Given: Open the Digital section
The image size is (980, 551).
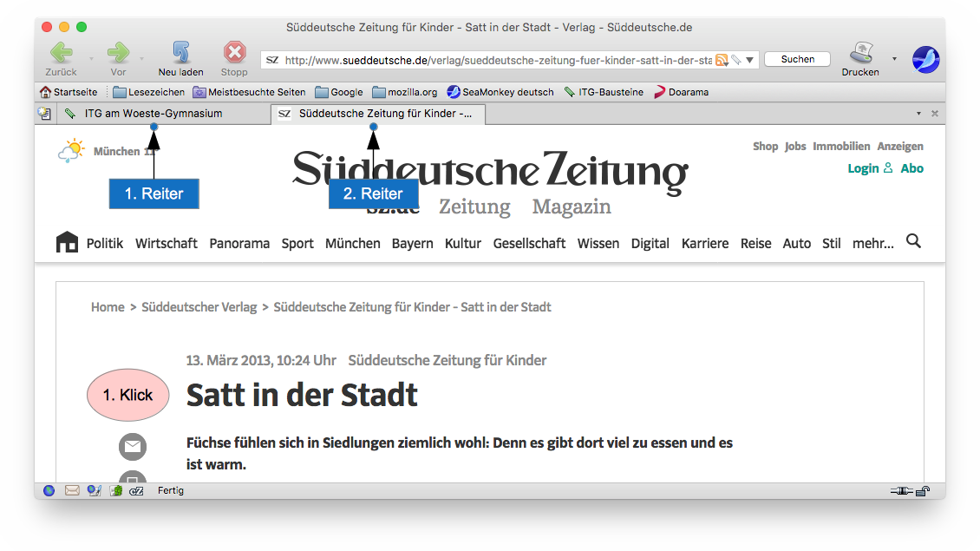Looking at the screenshot, I should coord(650,243).
